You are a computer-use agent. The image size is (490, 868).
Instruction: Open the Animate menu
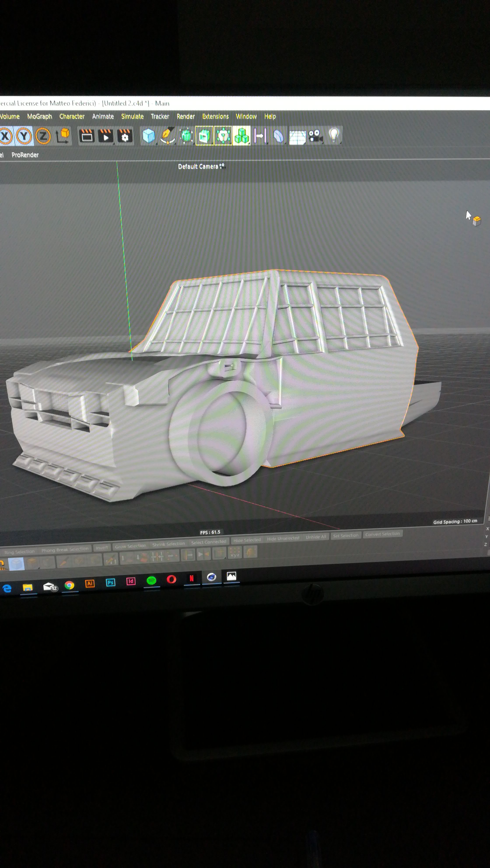(x=103, y=117)
